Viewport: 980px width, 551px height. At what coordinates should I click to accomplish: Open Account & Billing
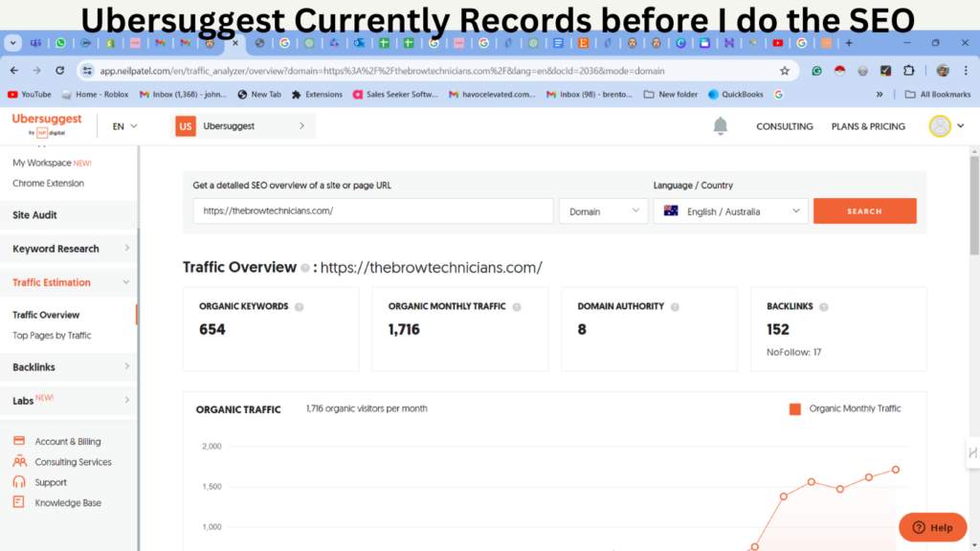[56, 442]
